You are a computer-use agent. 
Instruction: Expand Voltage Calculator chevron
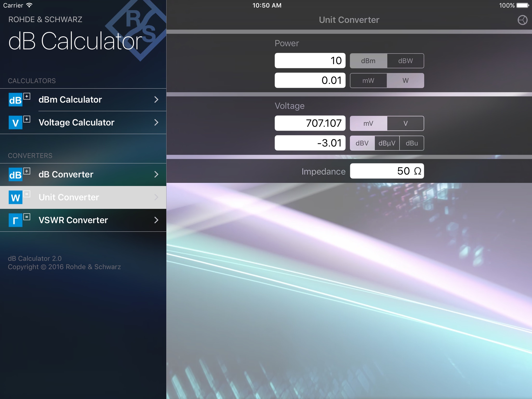[x=156, y=122]
